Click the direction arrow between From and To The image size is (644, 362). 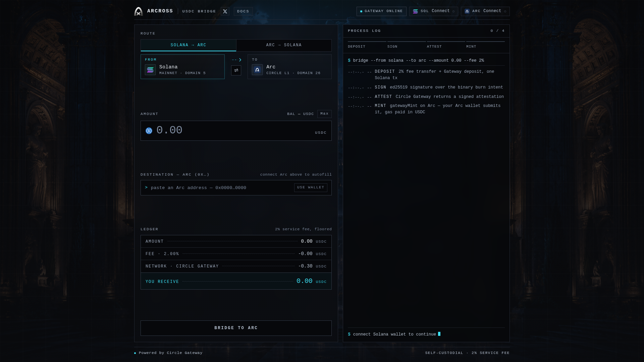coord(236,60)
